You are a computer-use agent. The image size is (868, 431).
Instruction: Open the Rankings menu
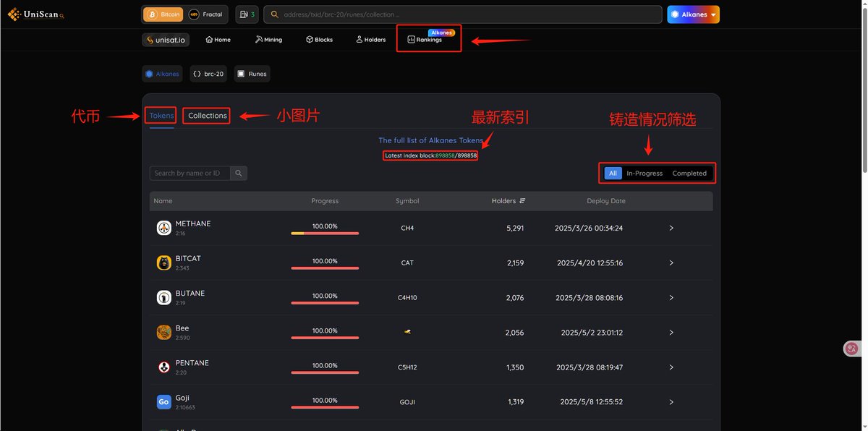[x=425, y=40]
